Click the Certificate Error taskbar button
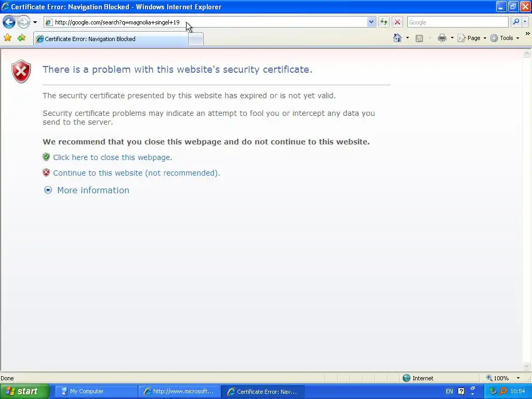 [262, 392]
